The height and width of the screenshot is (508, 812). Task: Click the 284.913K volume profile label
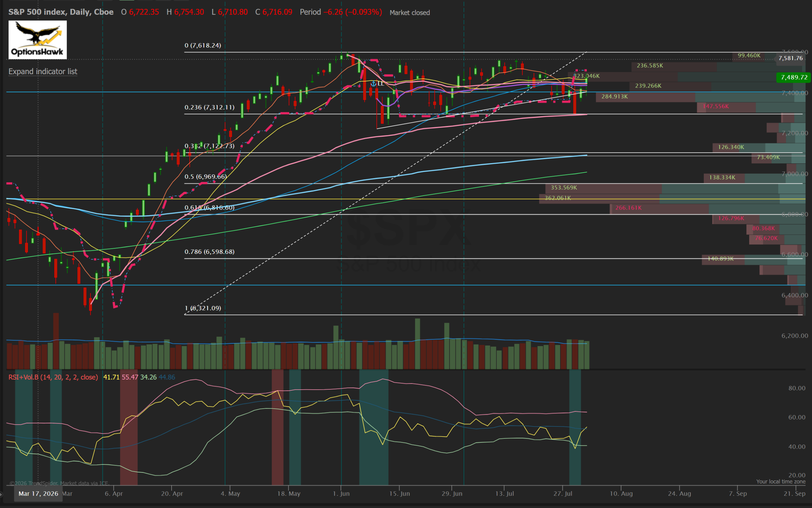614,96
